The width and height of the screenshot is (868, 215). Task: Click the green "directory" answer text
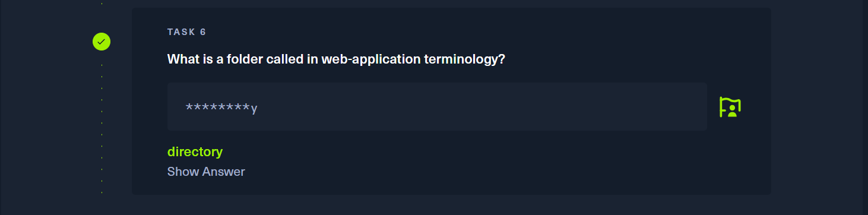pyautogui.click(x=195, y=151)
